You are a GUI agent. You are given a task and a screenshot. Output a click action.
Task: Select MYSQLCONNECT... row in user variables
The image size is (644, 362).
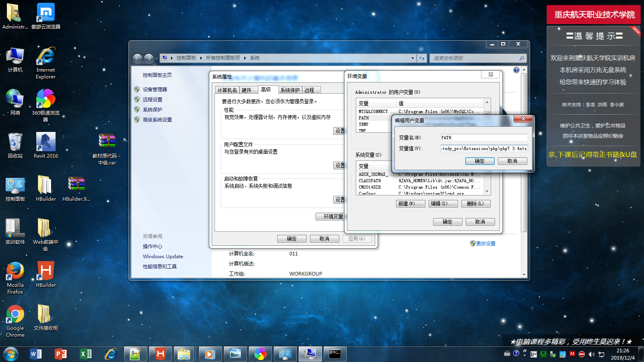click(420, 111)
